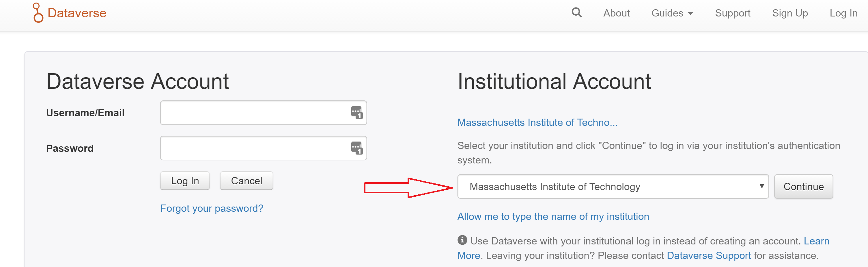The image size is (868, 267).
Task: Open the Dataverse Support link
Action: tap(709, 255)
